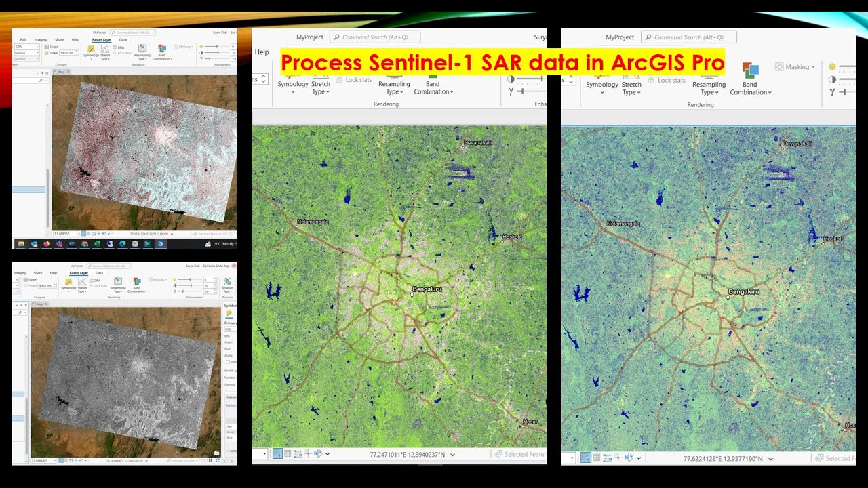Click Symbology icon in bottom-left window ribbon

tap(68, 282)
